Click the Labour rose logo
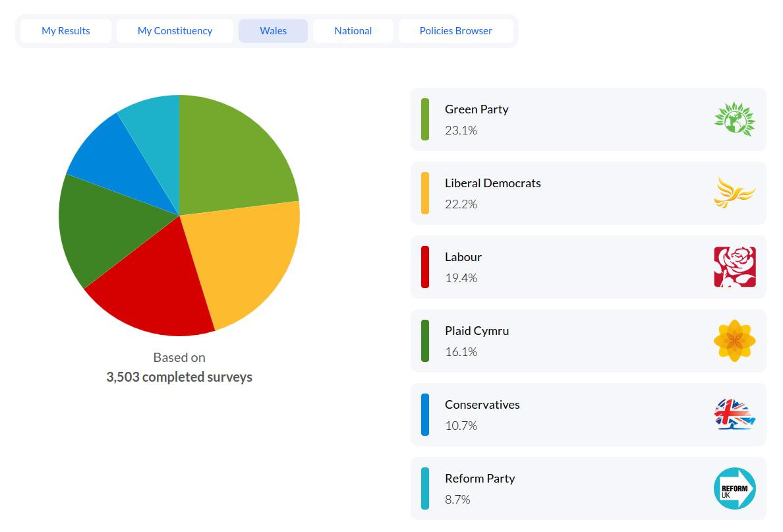This screenshot has width=783, height=532. 735,267
